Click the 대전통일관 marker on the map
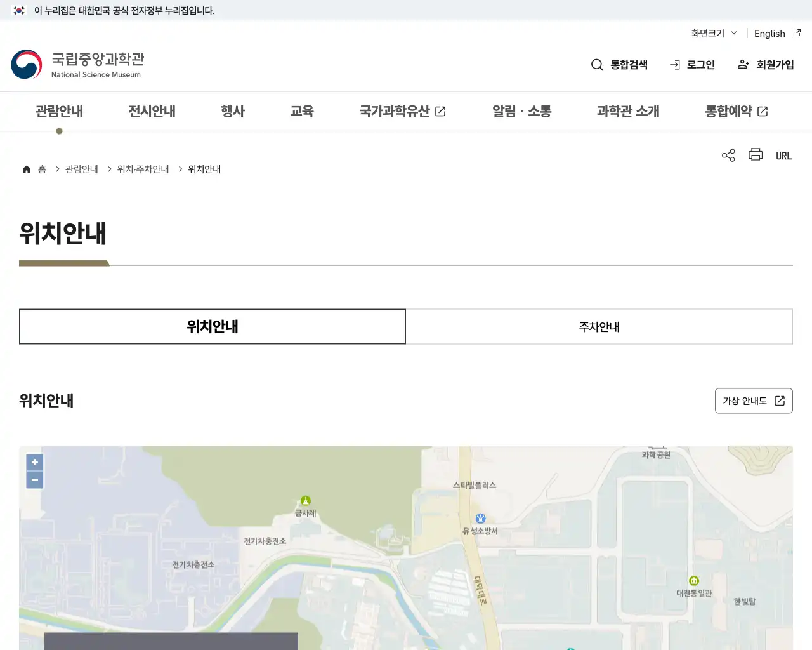Image resolution: width=812 pixels, height=650 pixels. (x=693, y=580)
